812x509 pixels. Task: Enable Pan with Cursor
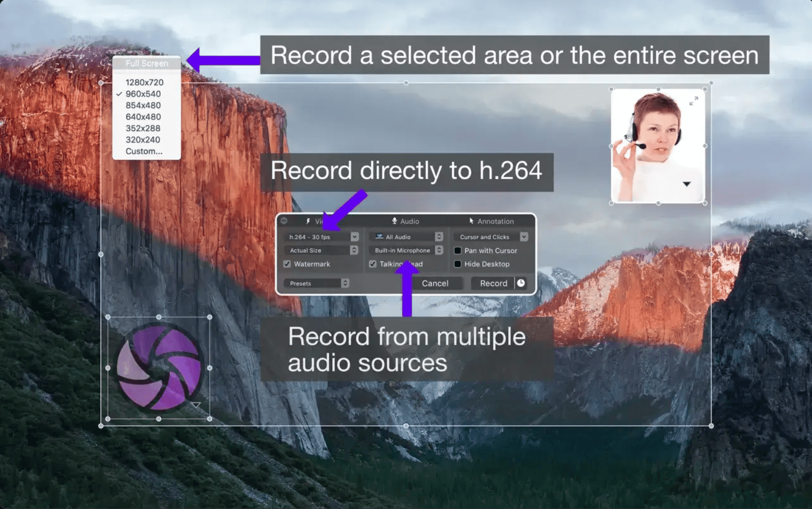pos(458,251)
